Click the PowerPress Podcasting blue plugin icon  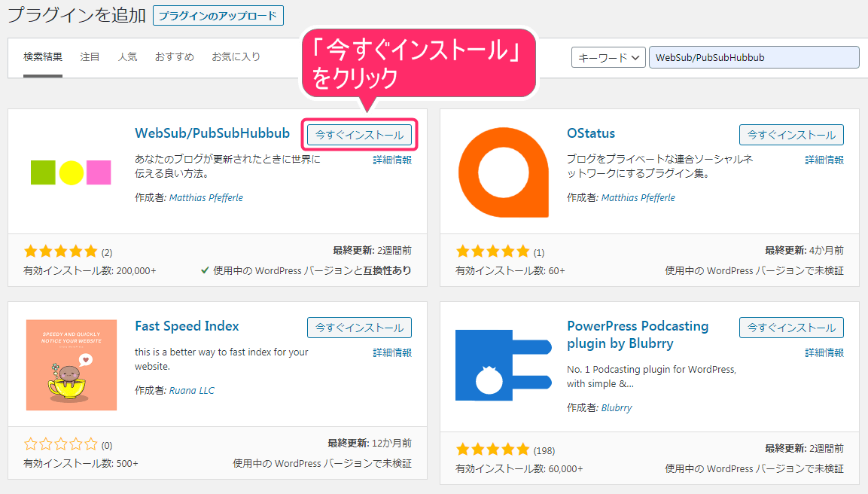pos(504,365)
